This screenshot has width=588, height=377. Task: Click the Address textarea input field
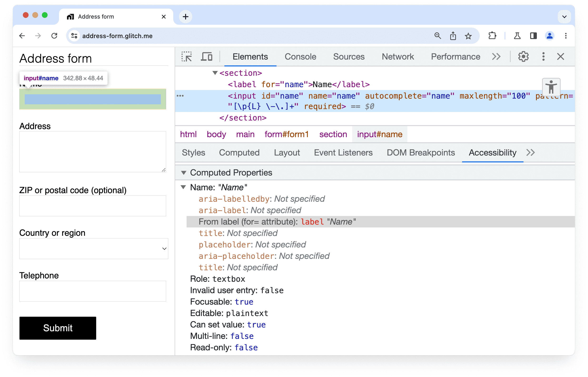(93, 152)
